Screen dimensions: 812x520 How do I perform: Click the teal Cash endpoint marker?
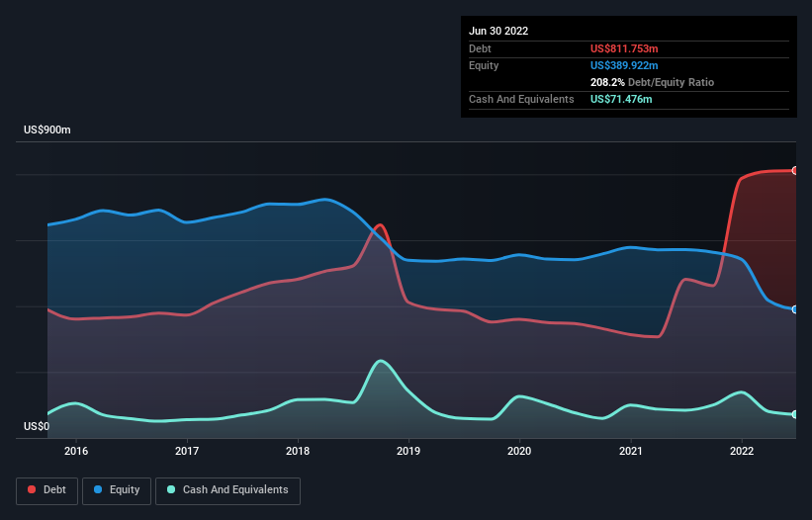(795, 414)
